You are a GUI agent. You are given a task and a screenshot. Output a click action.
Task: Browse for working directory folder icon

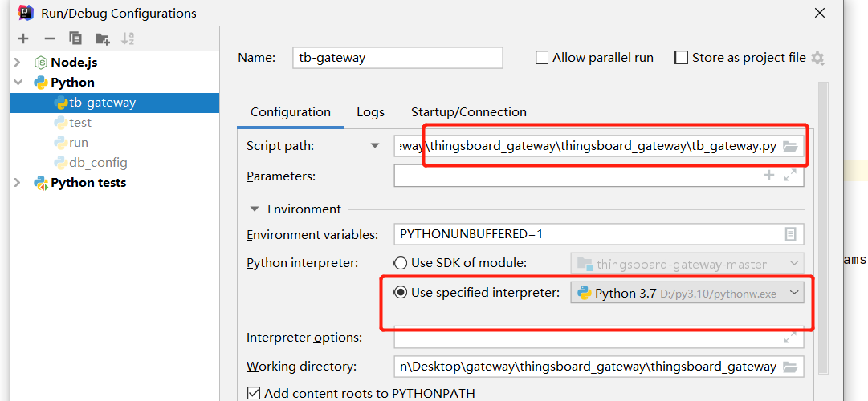790,367
